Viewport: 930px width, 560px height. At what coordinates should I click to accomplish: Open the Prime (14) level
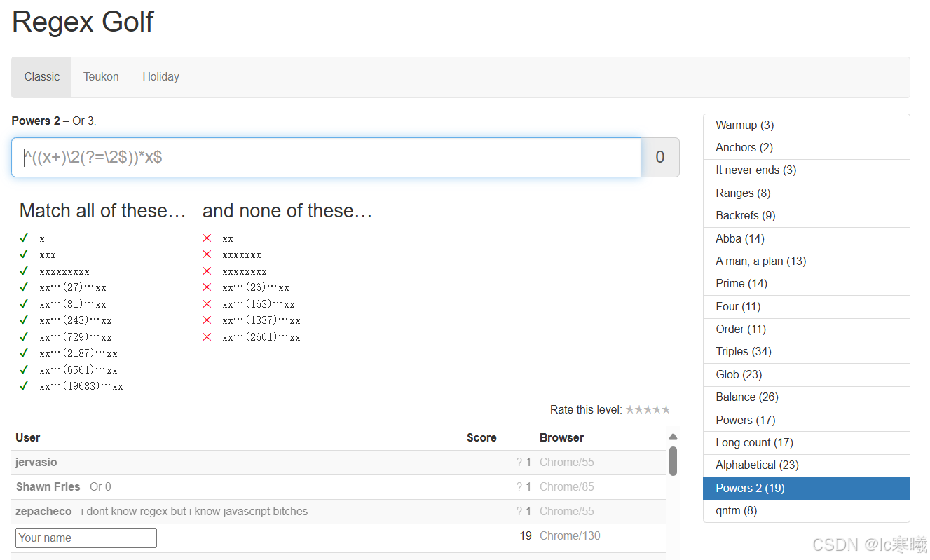(x=806, y=284)
